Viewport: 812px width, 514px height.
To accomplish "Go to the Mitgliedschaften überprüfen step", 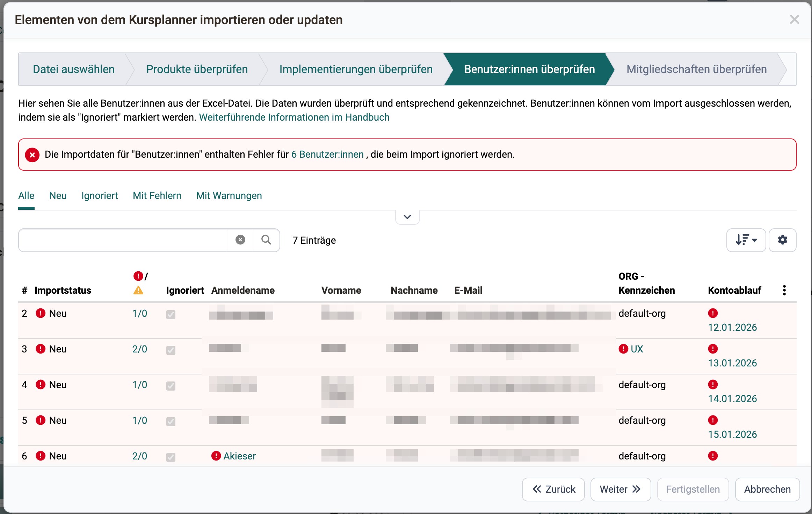I will click(696, 69).
